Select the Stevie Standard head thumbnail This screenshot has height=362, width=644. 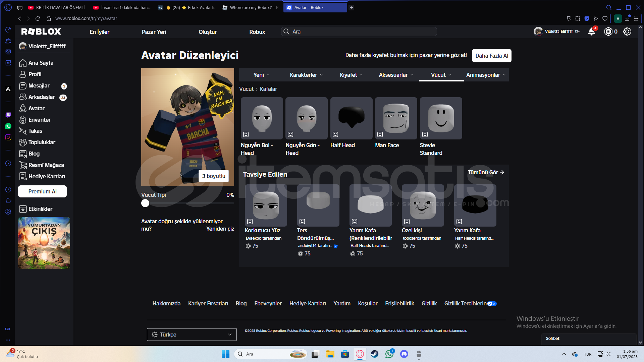pos(441,118)
